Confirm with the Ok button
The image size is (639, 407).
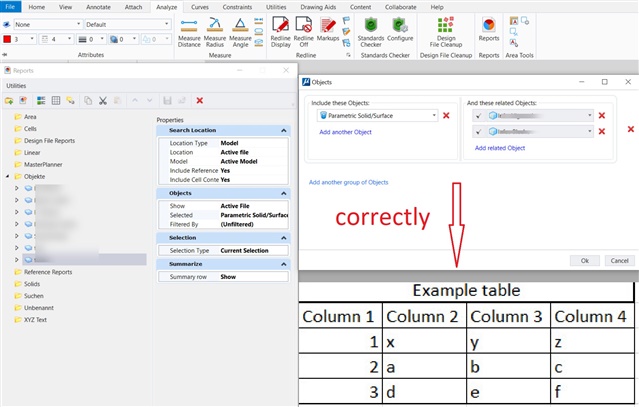coord(585,260)
